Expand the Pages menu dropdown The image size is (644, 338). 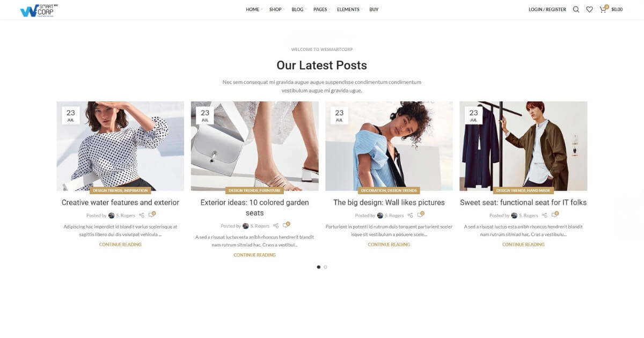click(321, 9)
